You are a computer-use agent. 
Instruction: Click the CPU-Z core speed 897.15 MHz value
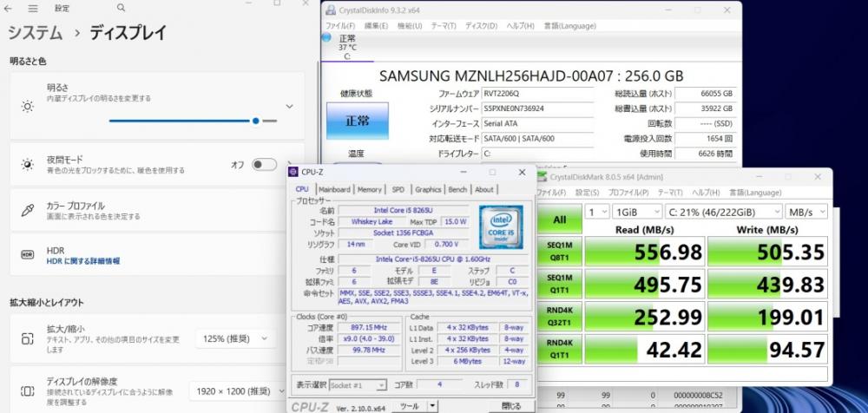[x=370, y=327]
